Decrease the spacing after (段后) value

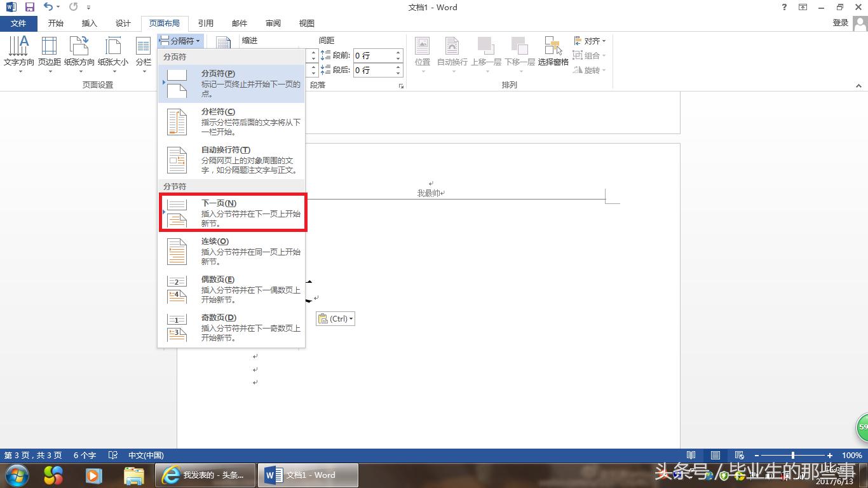coord(398,73)
